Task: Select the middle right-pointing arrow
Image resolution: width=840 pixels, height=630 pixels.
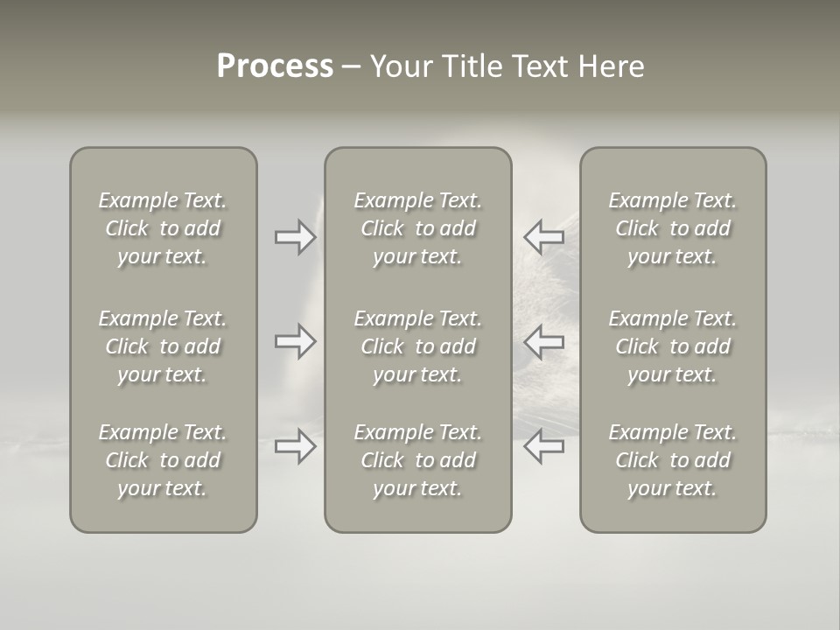Action: click(x=295, y=342)
